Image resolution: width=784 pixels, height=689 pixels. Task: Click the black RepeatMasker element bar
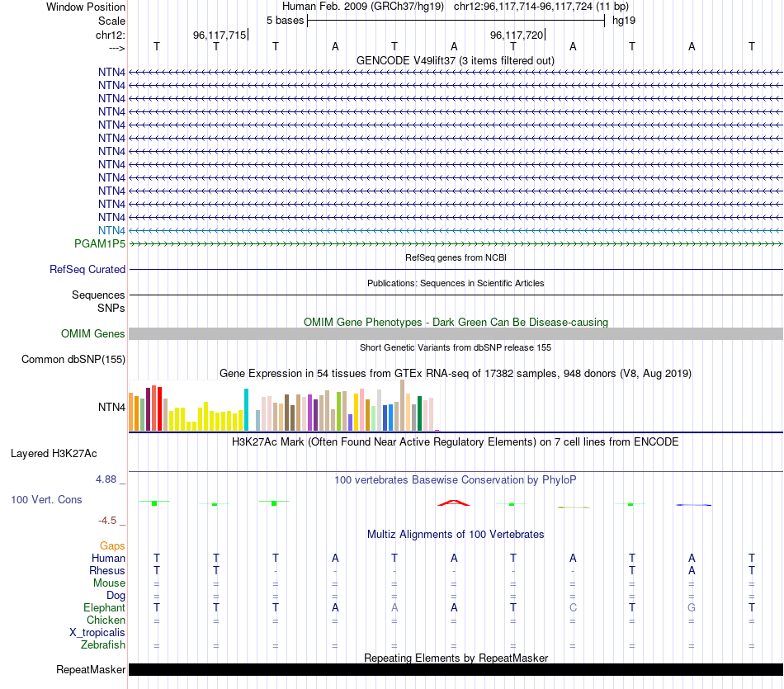pos(456,669)
